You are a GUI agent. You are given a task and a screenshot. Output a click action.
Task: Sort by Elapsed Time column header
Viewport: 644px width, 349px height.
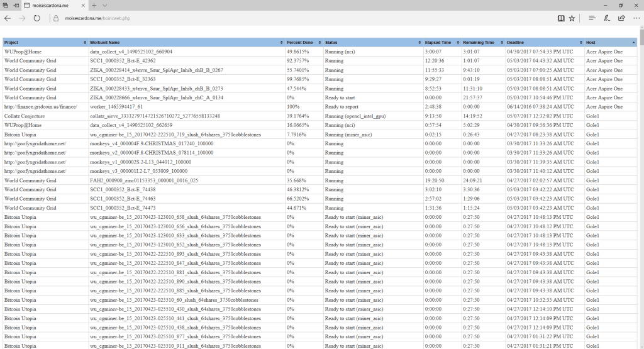click(x=442, y=42)
